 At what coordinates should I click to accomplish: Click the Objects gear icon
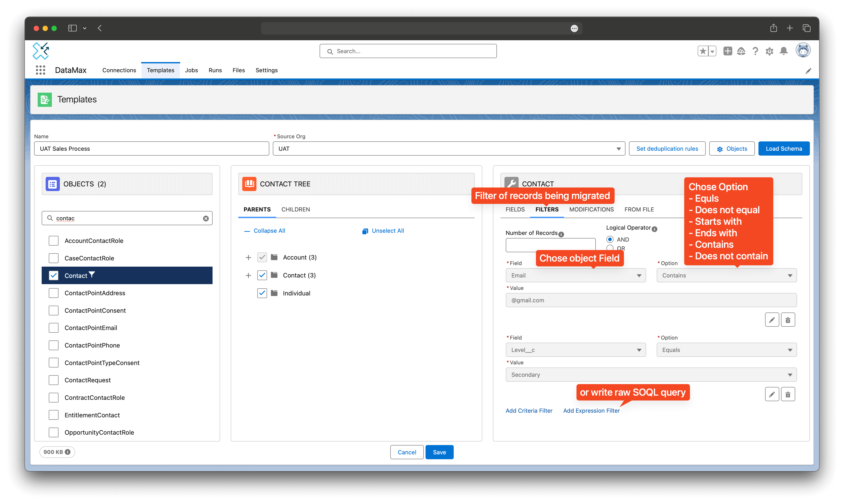pos(720,148)
